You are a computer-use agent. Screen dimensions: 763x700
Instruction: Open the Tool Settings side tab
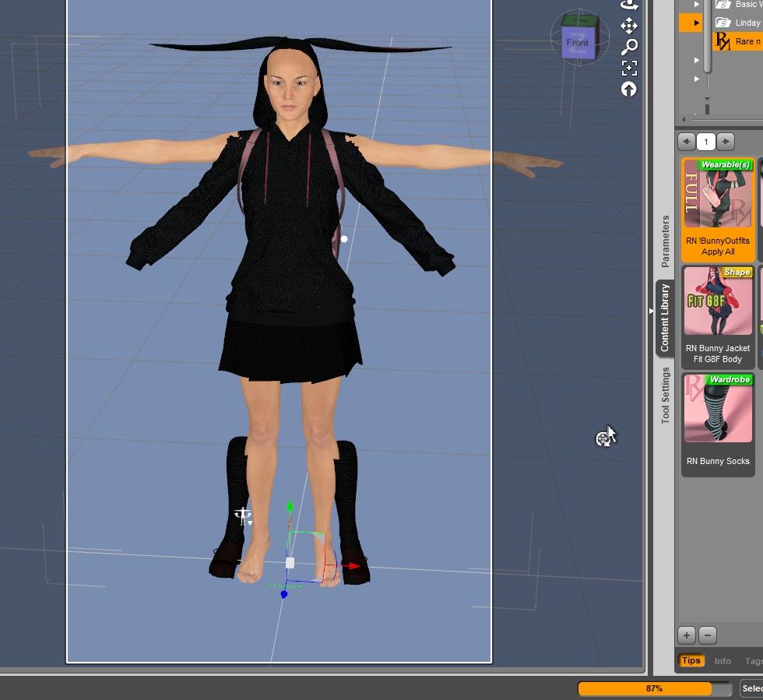tap(665, 396)
